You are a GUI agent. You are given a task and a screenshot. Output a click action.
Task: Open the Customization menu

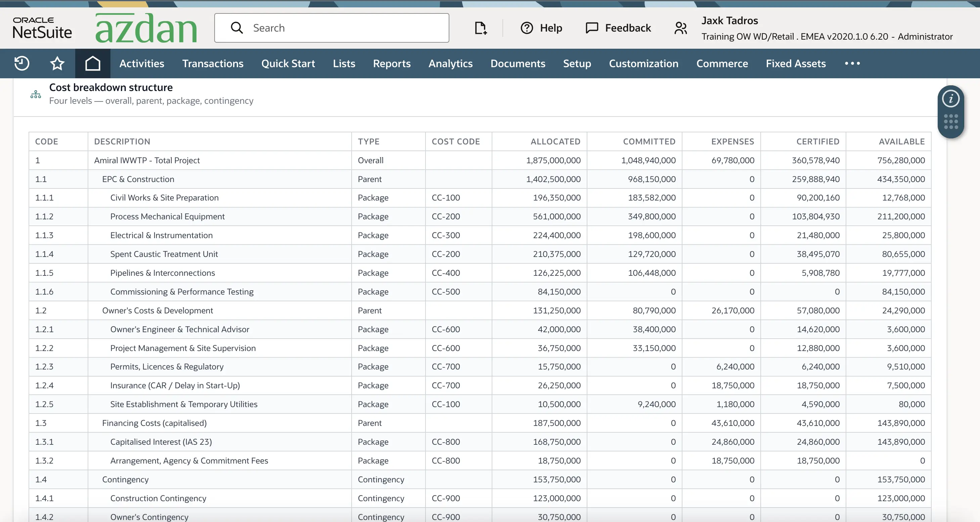[643, 63]
